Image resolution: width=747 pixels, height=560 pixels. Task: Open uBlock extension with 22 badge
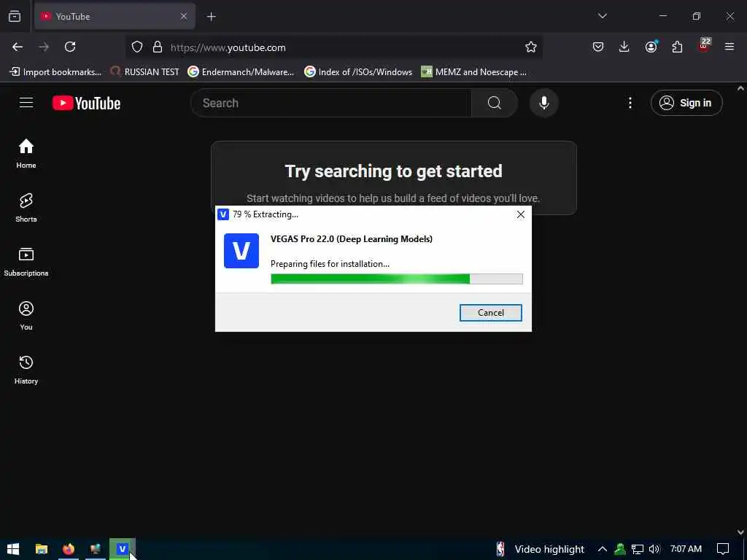click(704, 46)
